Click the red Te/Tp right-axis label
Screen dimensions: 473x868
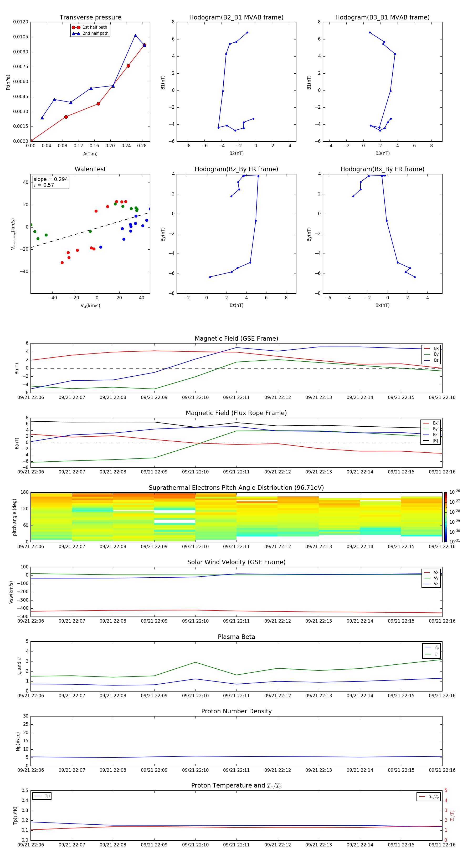point(453,815)
